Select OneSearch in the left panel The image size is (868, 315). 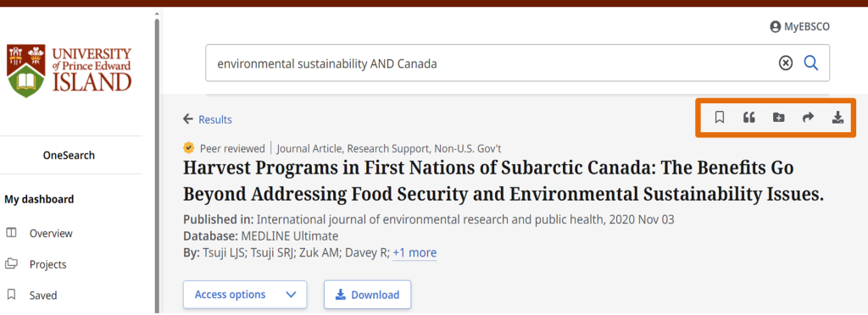pyautogui.click(x=70, y=155)
